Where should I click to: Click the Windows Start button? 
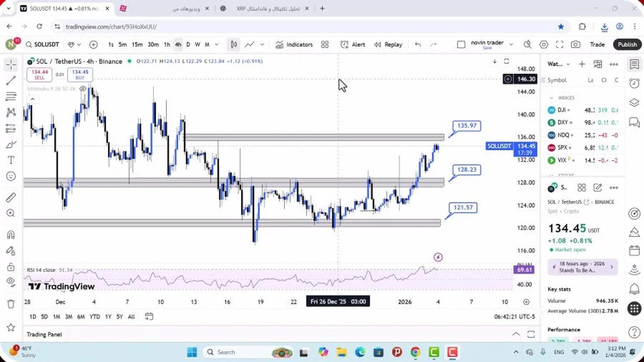pos(192,352)
